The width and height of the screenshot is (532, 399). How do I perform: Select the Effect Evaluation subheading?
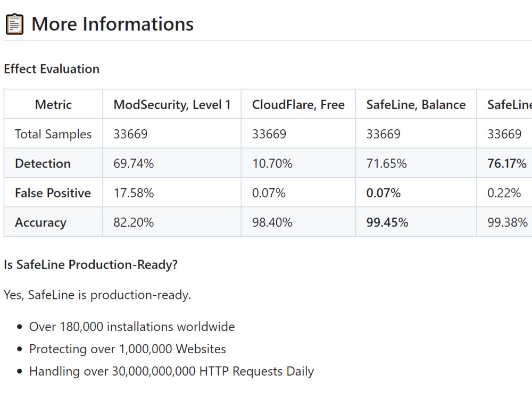click(52, 69)
